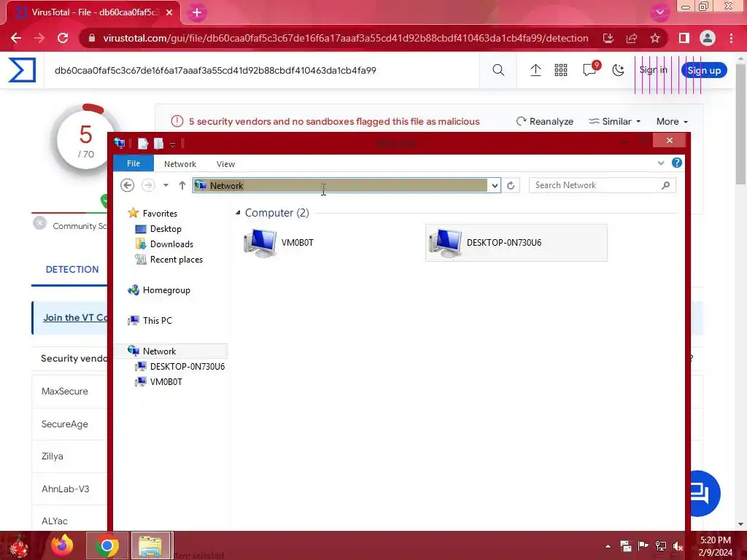
Task: Collapse the Computer (2) group
Action: pos(238,213)
